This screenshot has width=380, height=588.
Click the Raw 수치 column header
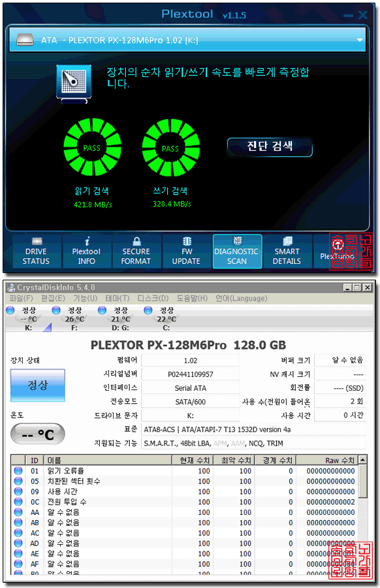pos(327,460)
